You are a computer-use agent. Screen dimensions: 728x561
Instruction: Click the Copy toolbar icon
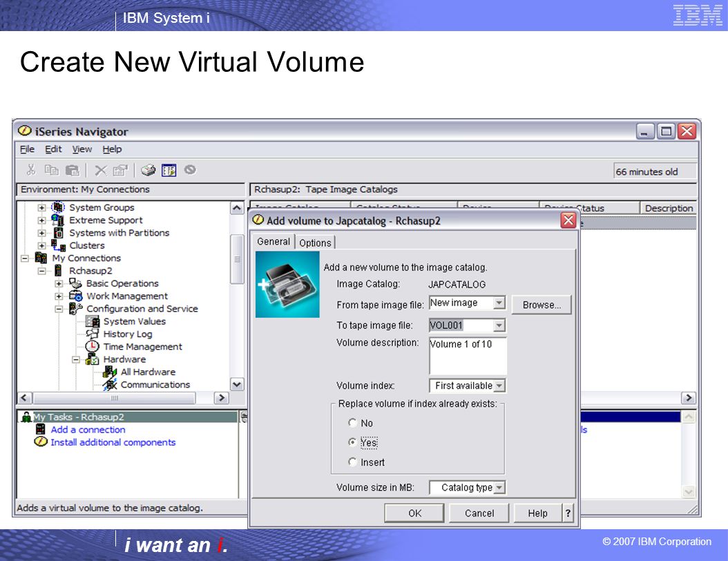click(51, 171)
